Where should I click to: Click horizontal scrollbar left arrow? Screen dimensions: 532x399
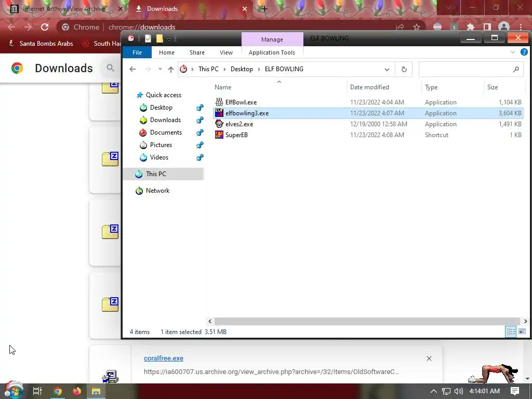point(210,321)
